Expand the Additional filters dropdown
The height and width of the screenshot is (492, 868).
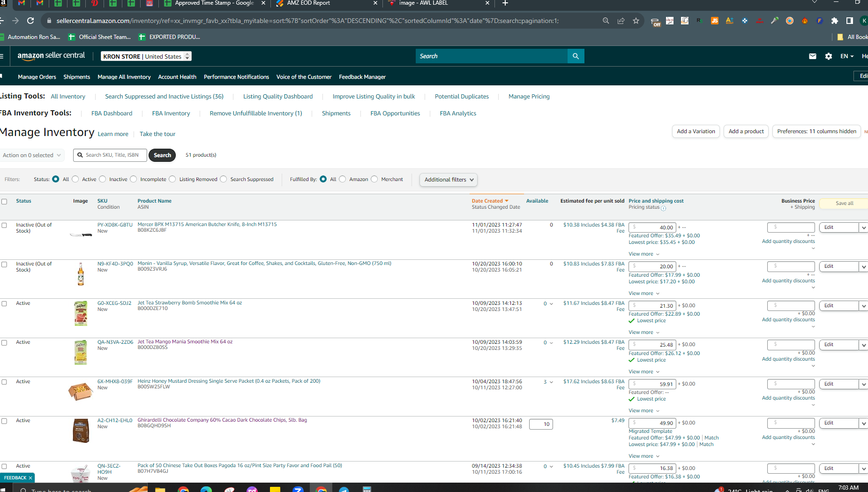pyautogui.click(x=449, y=180)
